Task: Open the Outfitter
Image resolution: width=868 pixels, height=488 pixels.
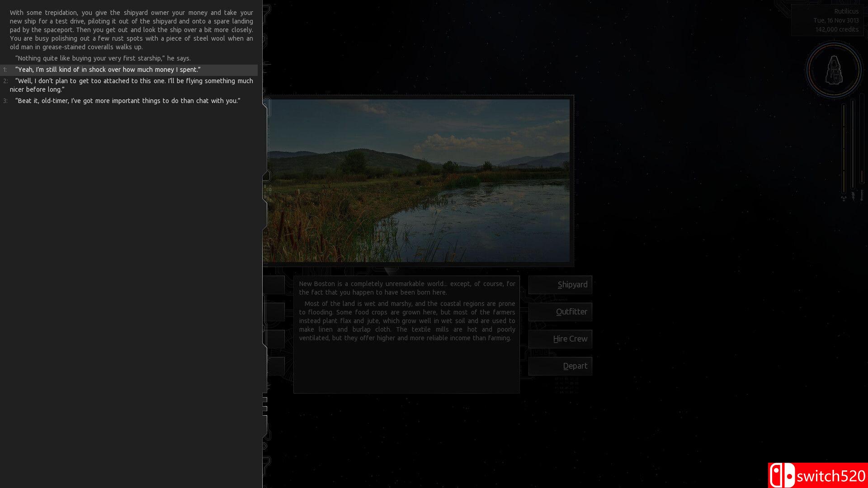Action: point(561,312)
